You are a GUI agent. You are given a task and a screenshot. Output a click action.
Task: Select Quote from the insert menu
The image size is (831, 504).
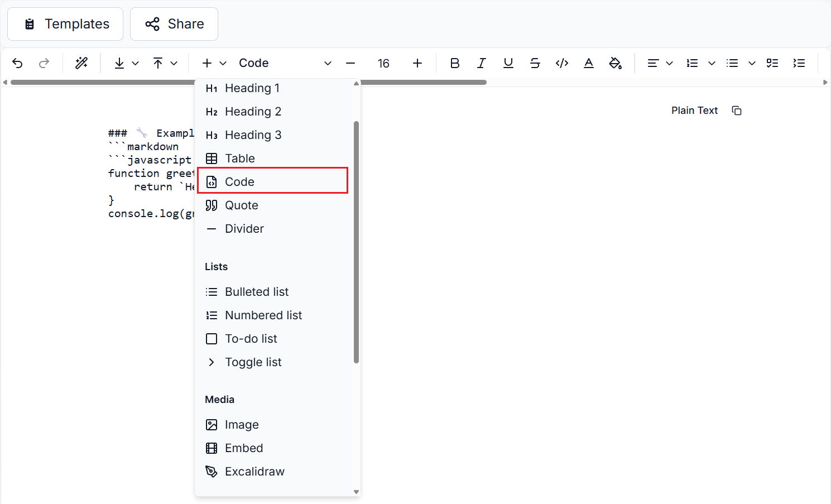click(241, 205)
